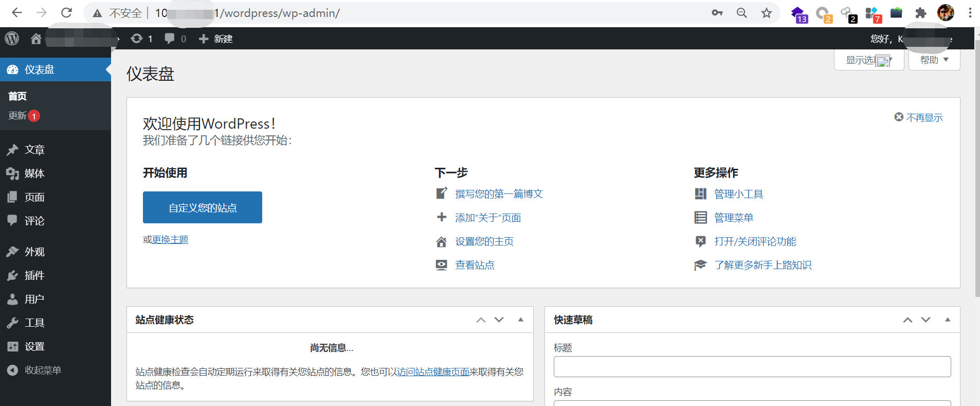
Task: Move 快速草稿 box down
Action: tap(925, 320)
